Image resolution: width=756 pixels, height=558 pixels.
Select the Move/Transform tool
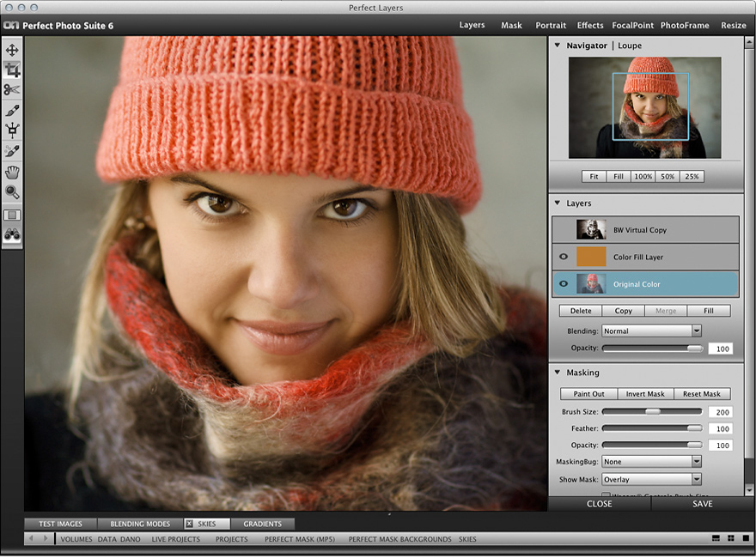click(x=12, y=50)
